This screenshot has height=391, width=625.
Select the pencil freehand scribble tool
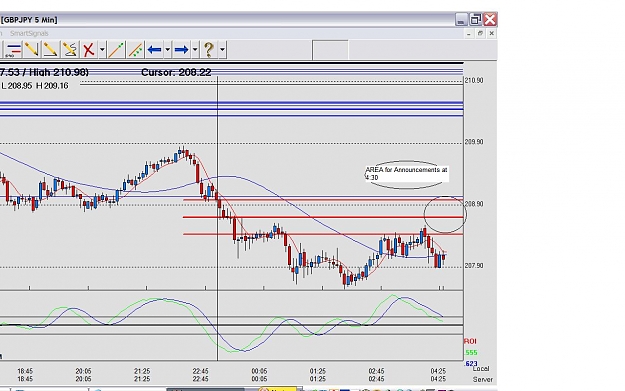click(x=70, y=50)
